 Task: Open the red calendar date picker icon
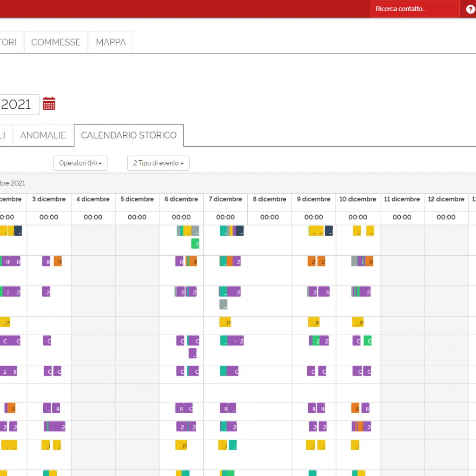point(49,103)
